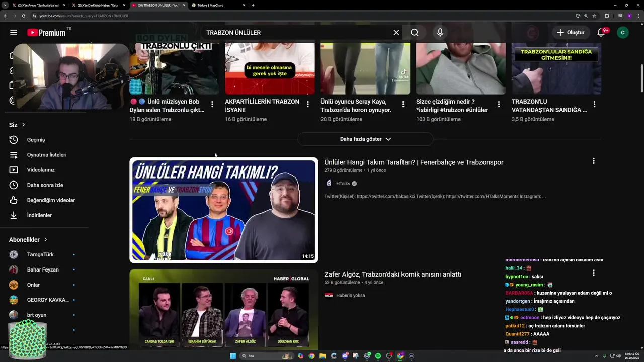Screen dimensions: 644x362
Task: Open the tab search dropdown arrow
Action: 5,5
